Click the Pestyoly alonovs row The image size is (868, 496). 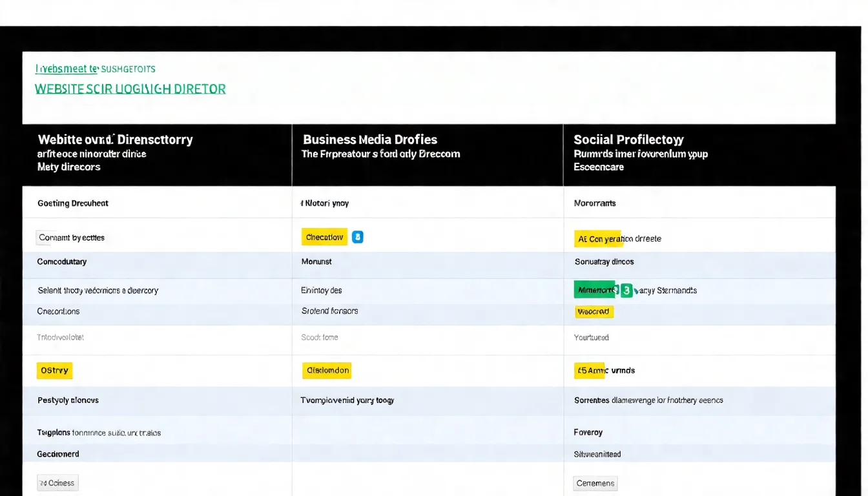coord(68,400)
